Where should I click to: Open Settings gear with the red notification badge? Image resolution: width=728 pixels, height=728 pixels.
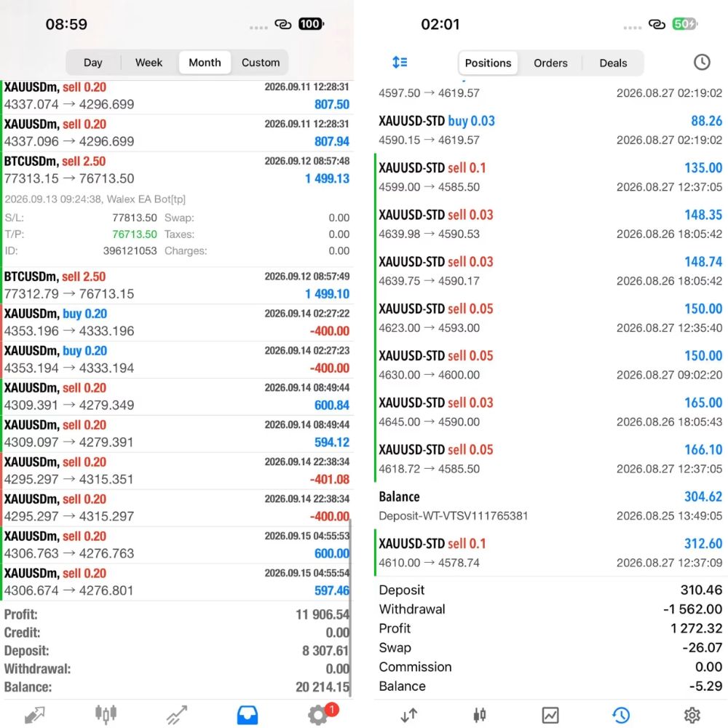tap(320, 714)
